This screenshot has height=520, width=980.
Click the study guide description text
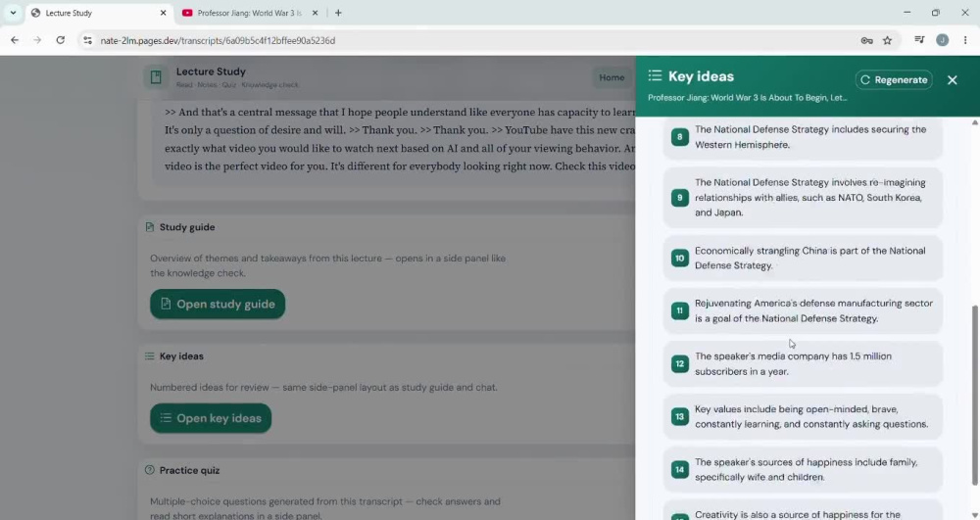click(x=327, y=265)
